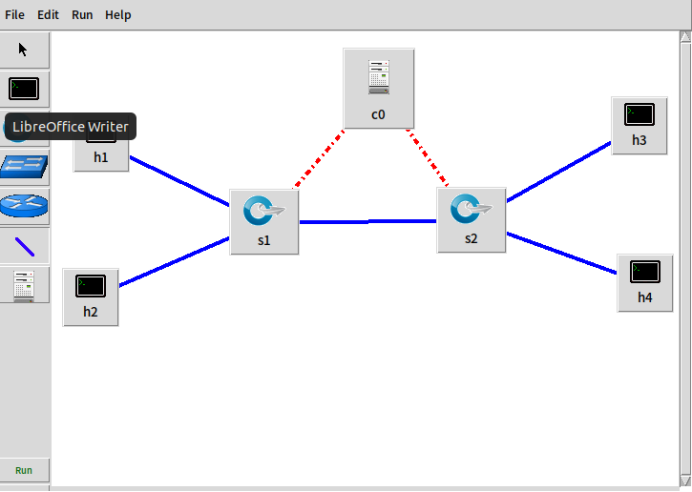The width and height of the screenshot is (692, 492).
Task: Click the link between s2 and h4
Action: tap(561, 253)
